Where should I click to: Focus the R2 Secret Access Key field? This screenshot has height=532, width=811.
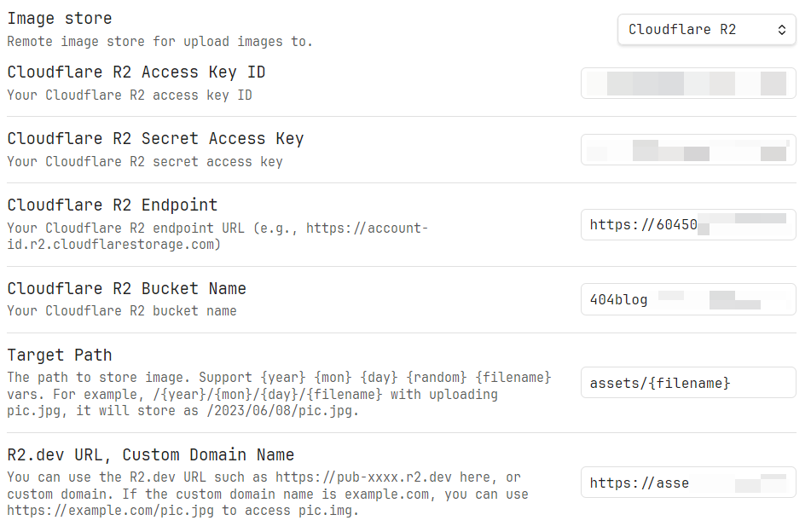688,150
